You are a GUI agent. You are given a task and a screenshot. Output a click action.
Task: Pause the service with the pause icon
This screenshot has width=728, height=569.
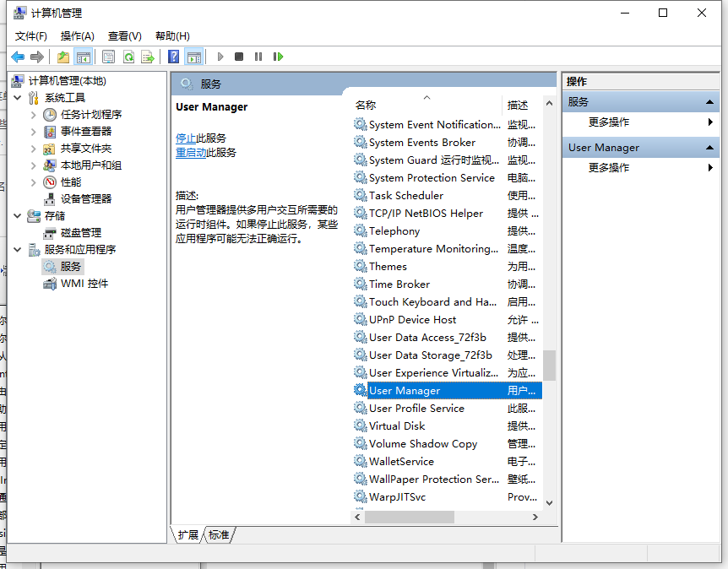tap(259, 56)
